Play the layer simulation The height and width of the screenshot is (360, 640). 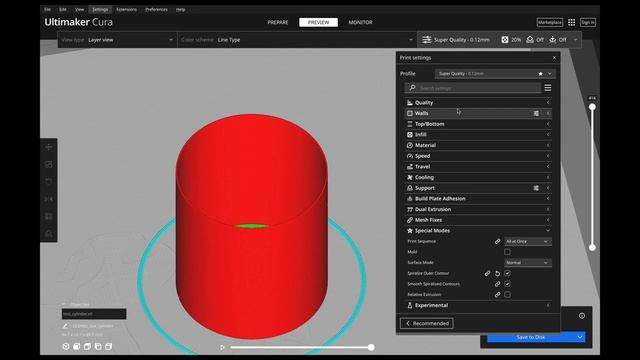(x=222, y=347)
